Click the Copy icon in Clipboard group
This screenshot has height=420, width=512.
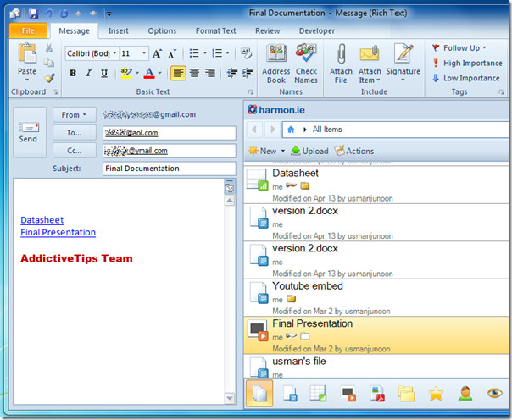tap(49, 63)
